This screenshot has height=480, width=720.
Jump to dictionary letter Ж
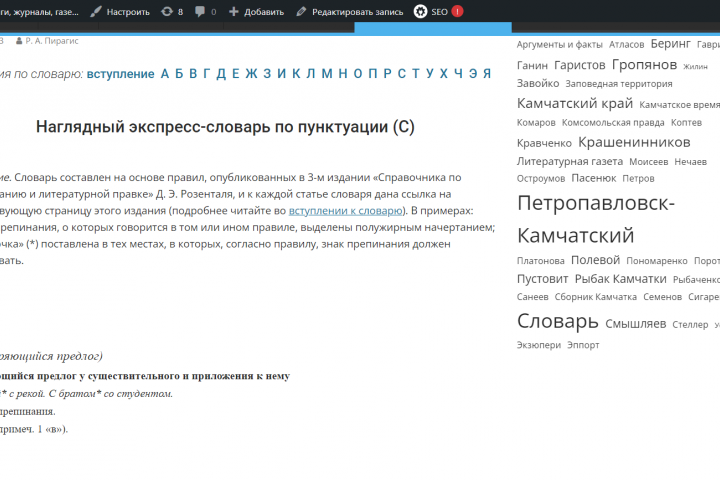pyautogui.click(x=251, y=73)
